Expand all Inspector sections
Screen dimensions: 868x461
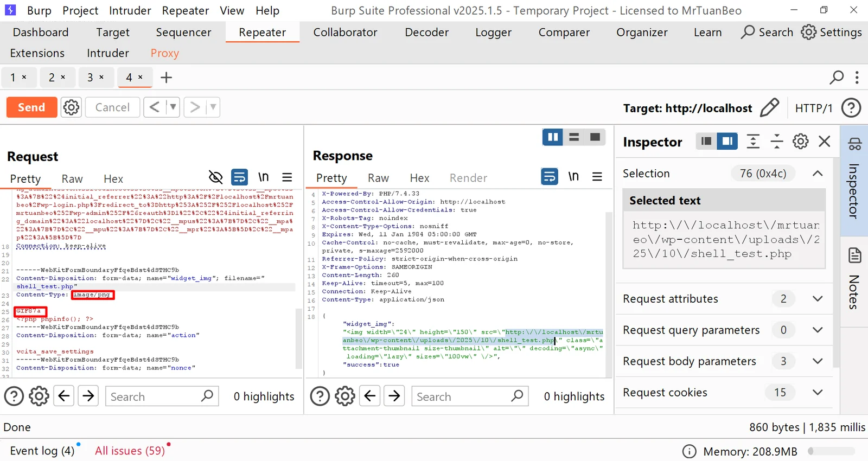(753, 142)
